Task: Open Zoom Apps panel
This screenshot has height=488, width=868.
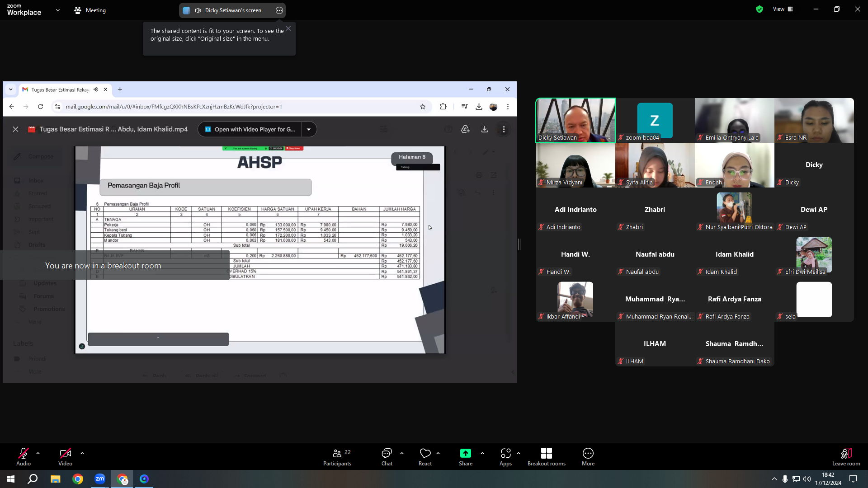Action: pyautogui.click(x=505, y=456)
